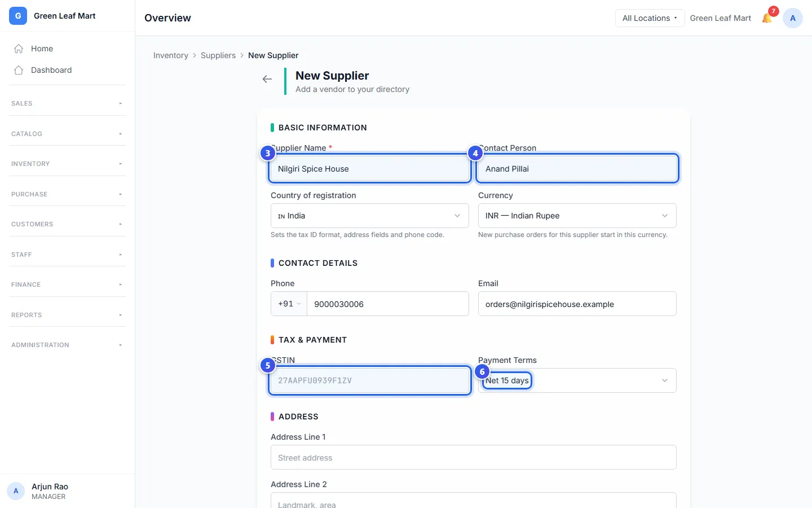Screen dimensions: 812x508
Task: Expand the Reports section
Action: point(68,315)
